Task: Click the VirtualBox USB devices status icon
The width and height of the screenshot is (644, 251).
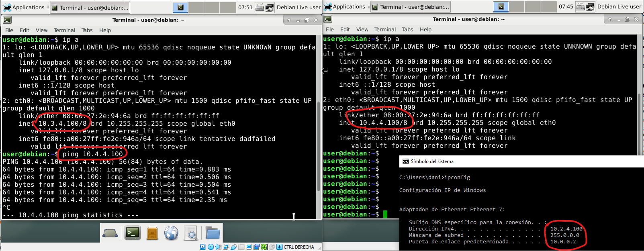Action: click(x=234, y=247)
